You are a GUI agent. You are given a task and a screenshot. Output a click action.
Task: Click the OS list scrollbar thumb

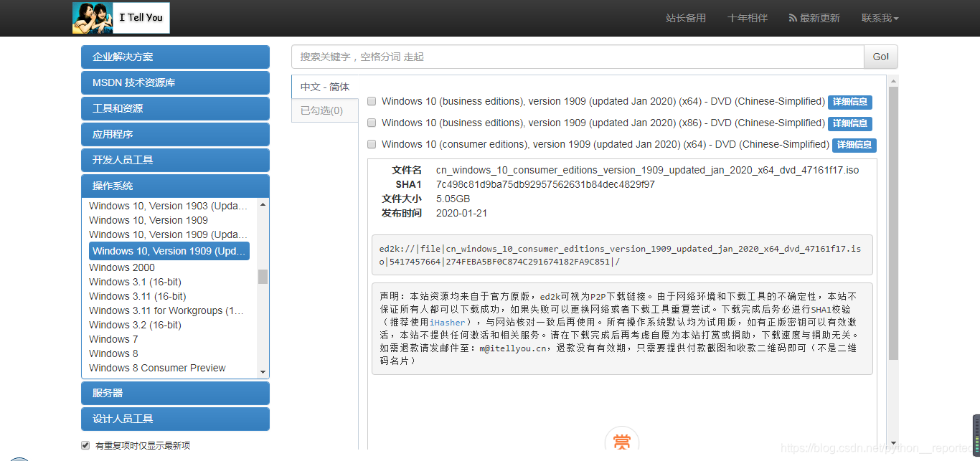pyautogui.click(x=263, y=277)
